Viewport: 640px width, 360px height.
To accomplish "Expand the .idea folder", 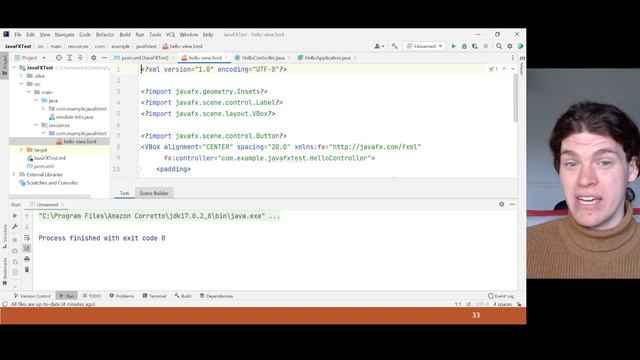I will tap(21, 76).
